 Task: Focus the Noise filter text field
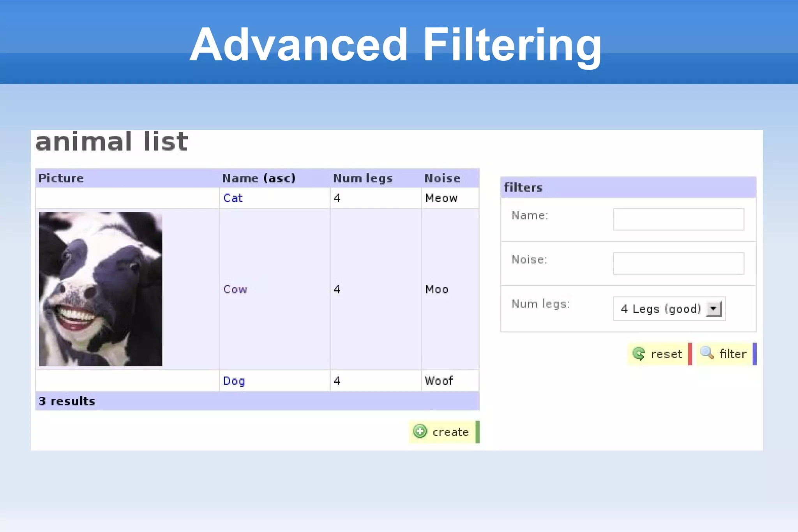point(678,263)
